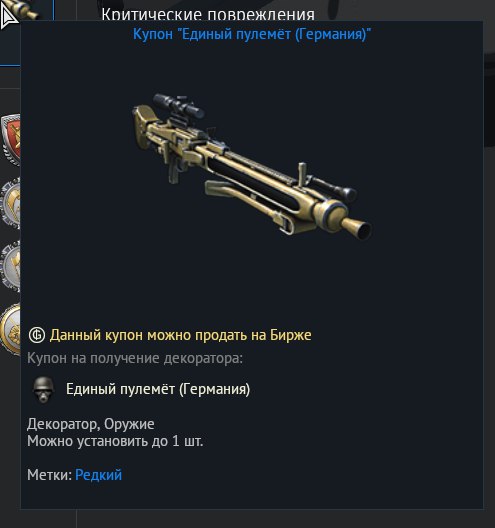Click the Метки label
The height and width of the screenshot is (528, 495).
pos(50,475)
